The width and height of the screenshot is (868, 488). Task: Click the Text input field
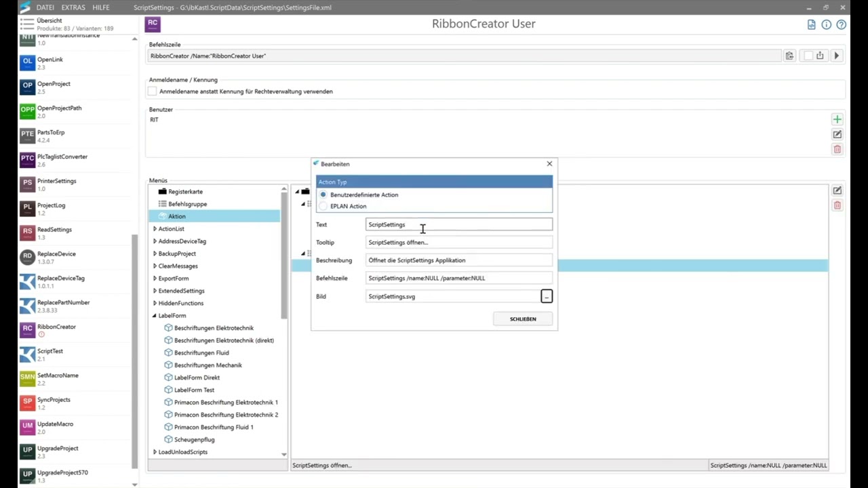coord(459,224)
